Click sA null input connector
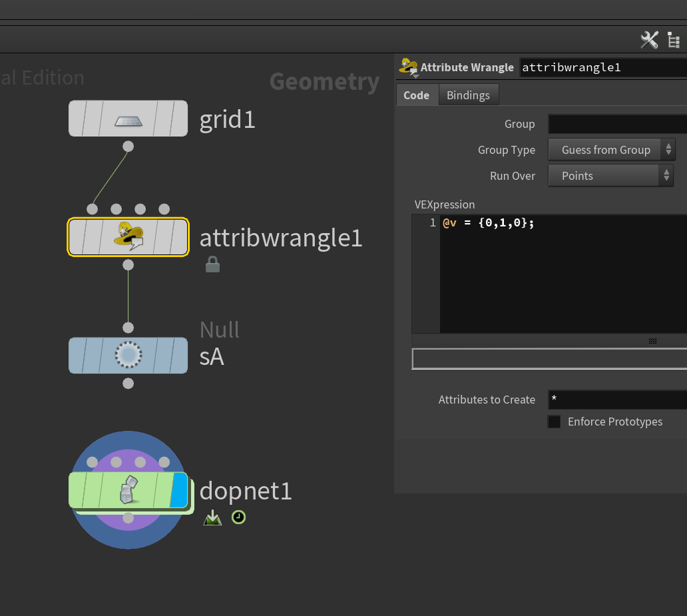The height and width of the screenshot is (616, 687). tap(128, 328)
